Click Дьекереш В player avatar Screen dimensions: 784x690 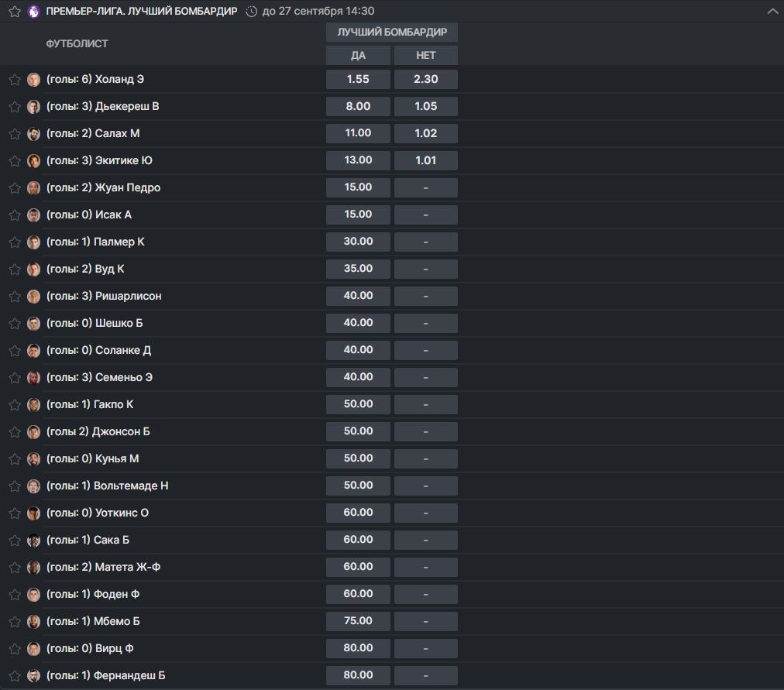(x=33, y=106)
